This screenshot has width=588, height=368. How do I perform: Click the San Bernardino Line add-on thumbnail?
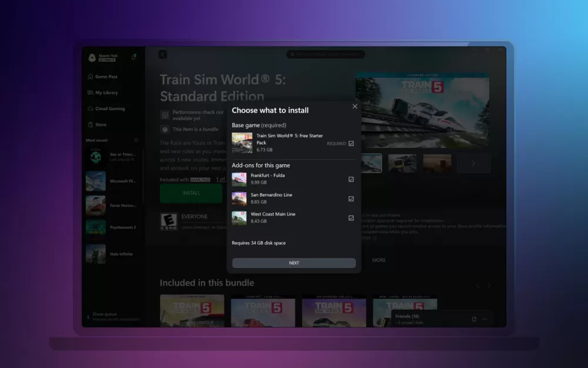239,198
